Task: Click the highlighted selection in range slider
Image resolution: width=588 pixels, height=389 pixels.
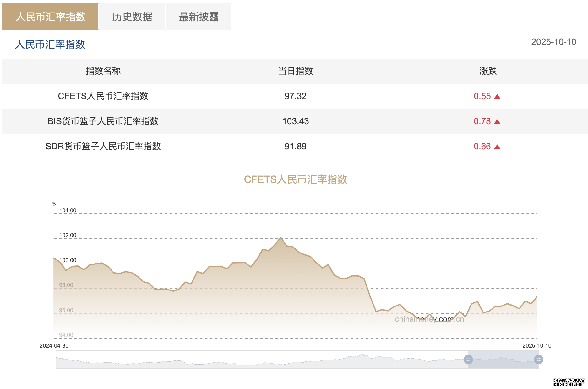Action: 503,360
